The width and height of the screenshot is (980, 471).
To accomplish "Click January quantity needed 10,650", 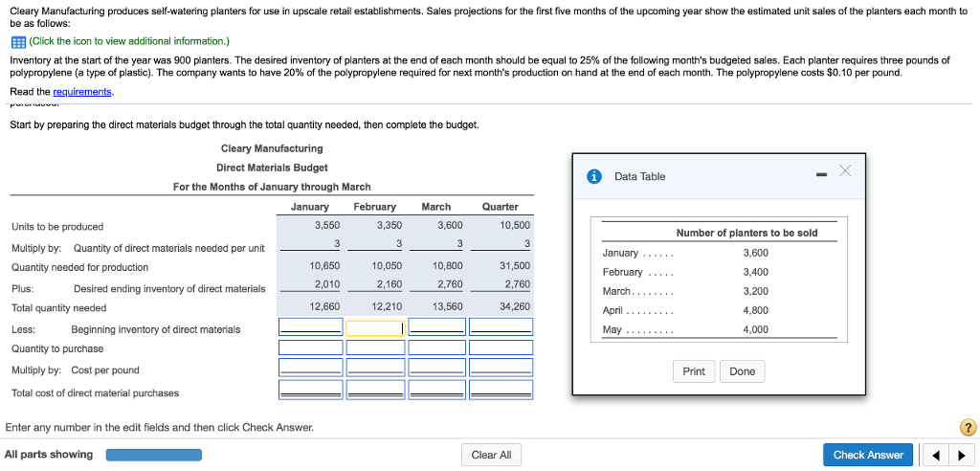I will point(325,265).
